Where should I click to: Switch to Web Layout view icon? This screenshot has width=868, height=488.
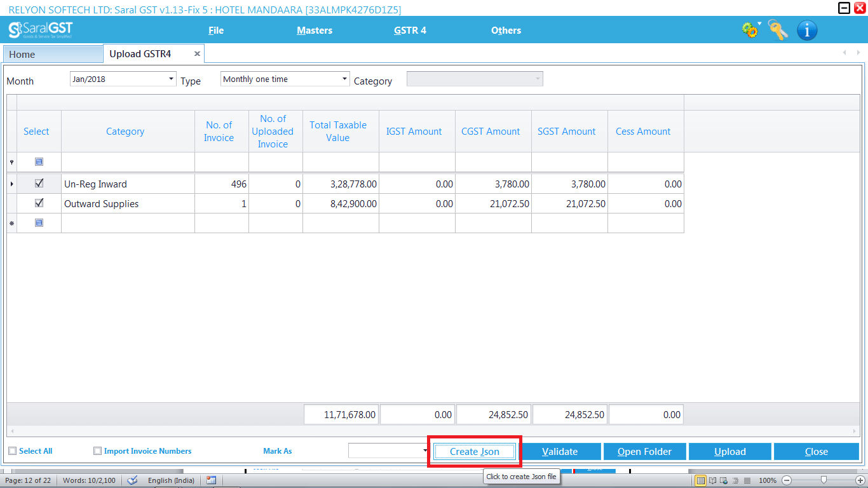click(724, 480)
